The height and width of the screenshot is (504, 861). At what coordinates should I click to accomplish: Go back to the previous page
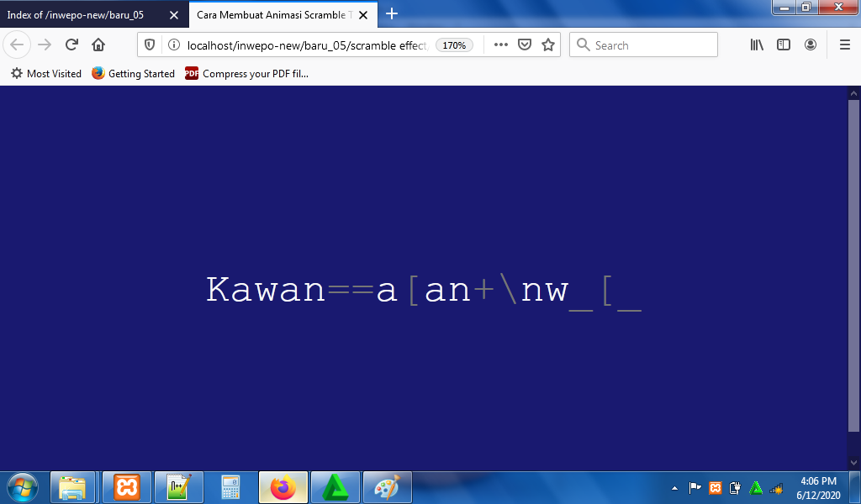click(17, 45)
